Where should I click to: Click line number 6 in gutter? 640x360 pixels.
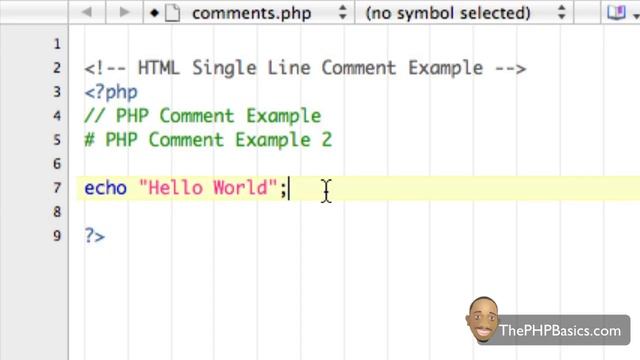pyautogui.click(x=57, y=164)
